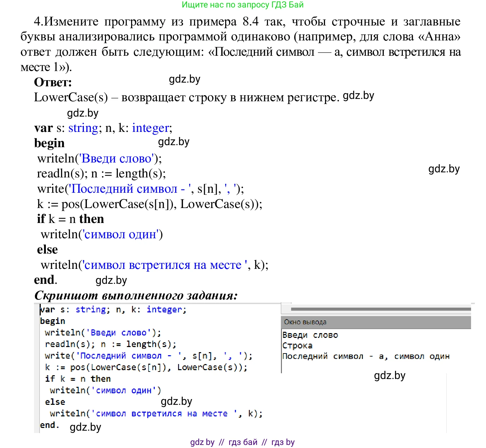Viewport: 486px width, 448px height.
Task: Place cursor on "end." in the editor screenshot
Action: coord(50,425)
